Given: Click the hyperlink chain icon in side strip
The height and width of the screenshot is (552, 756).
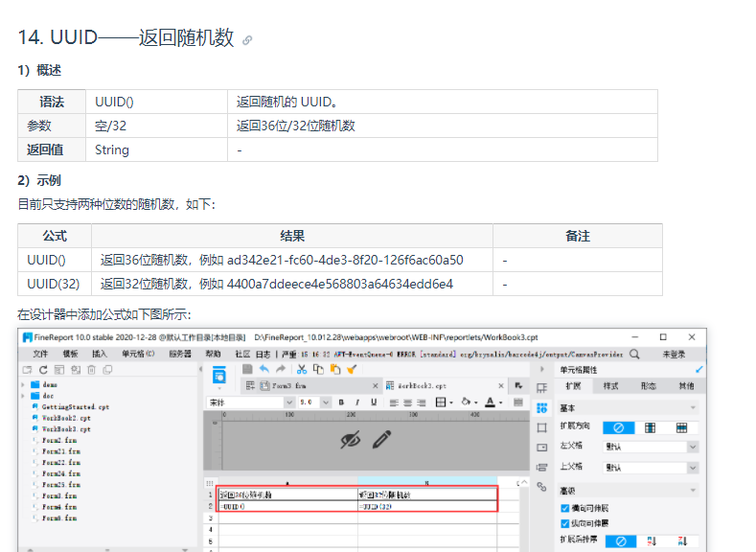Looking at the screenshot, I should coord(542,487).
